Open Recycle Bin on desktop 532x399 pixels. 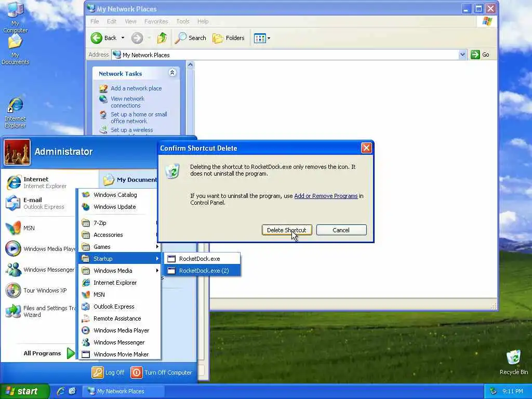(x=514, y=362)
